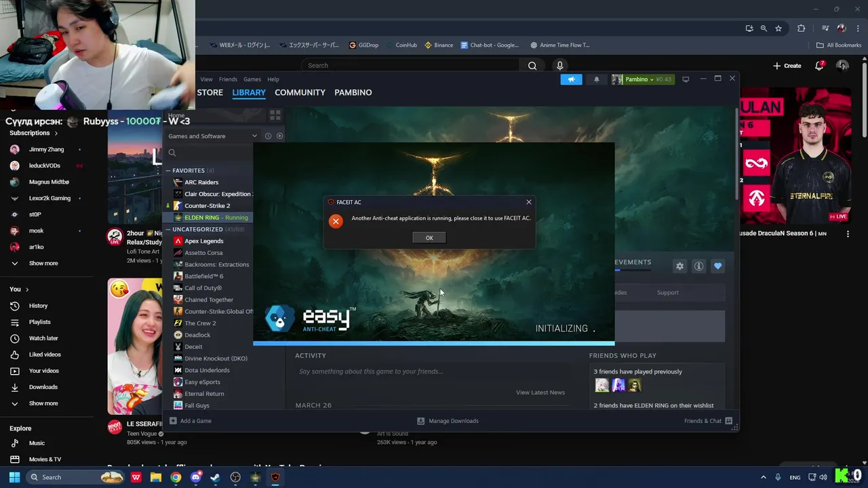This screenshot has height=488, width=868.
Task: Click Steam library search magnifier
Action: click(x=172, y=153)
